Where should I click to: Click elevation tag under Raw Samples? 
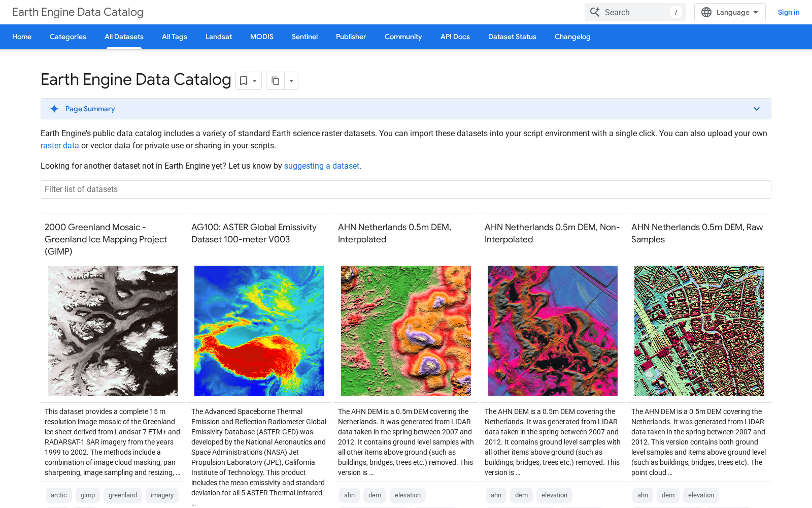(x=701, y=495)
